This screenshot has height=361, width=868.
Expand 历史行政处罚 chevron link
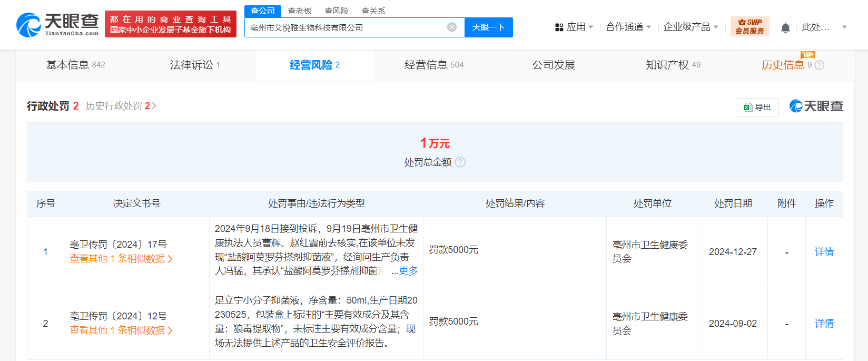tap(121, 106)
